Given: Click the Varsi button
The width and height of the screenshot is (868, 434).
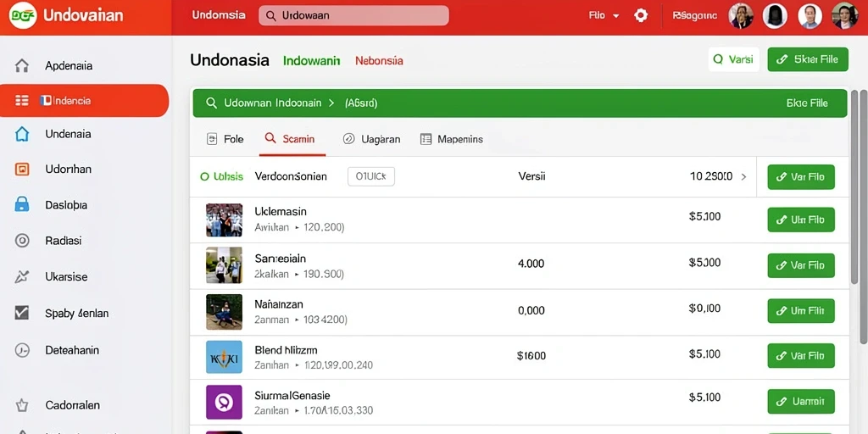Looking at the screenshot, I should coord(733,59).
